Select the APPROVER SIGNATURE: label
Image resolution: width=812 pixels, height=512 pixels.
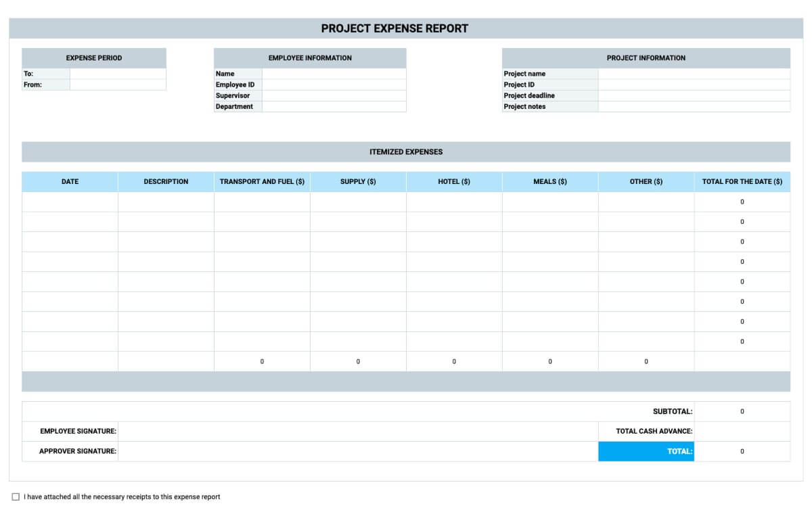click(x=78, y=451)
